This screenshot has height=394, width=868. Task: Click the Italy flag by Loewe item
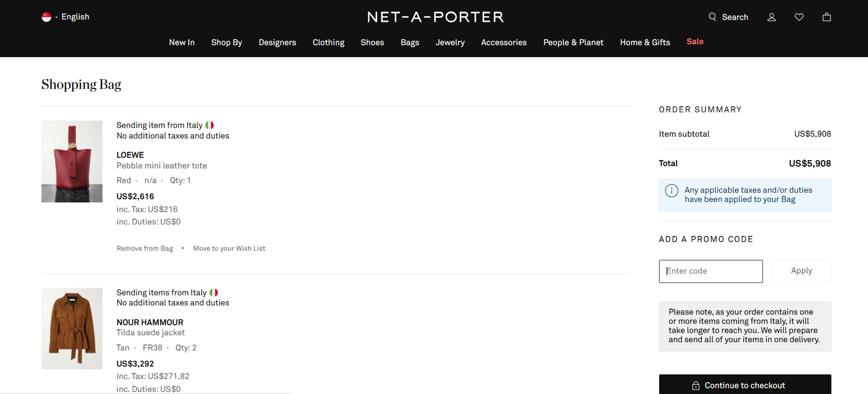[210, 125]
